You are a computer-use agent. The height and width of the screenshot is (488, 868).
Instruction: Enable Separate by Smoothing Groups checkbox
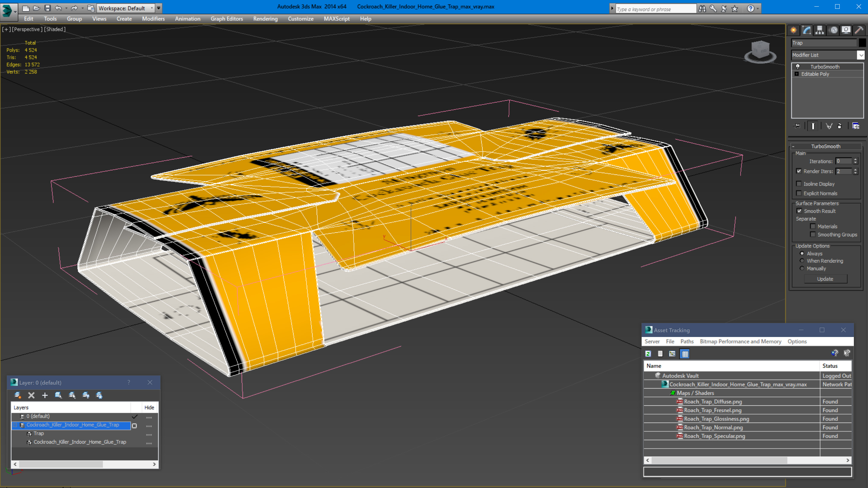point(813,235)
